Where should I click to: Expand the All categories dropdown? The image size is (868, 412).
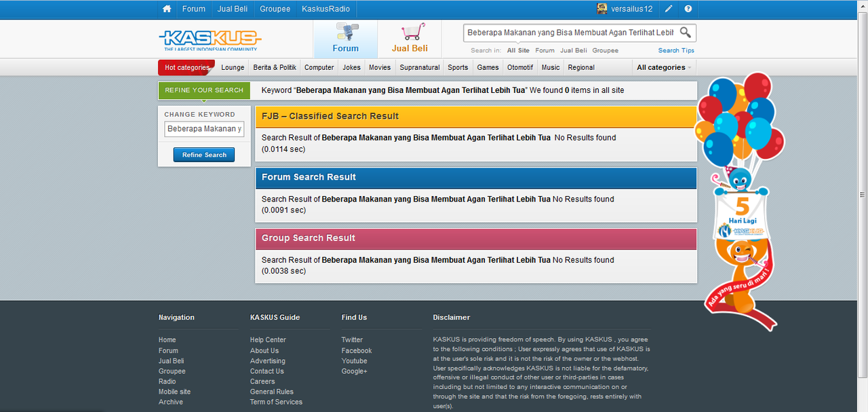click(664, 67)
